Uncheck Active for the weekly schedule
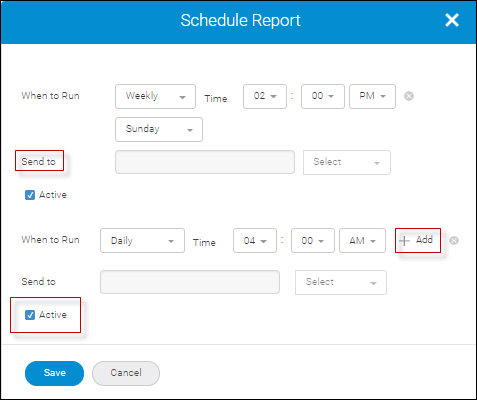Image resolution: width=477 pixels, height=400 pixels. tap(30, 195)
